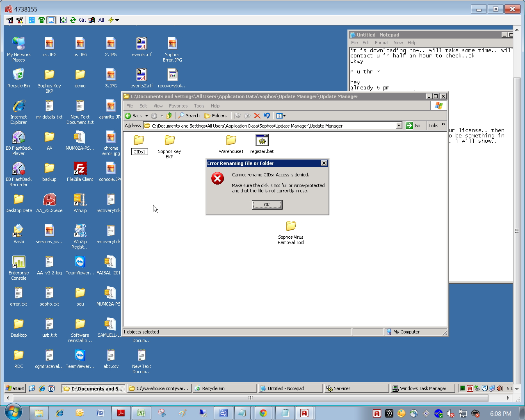Open the Help menu in Explorer window
The width and height of the screenshot is (525, 420).
[215, 106]
